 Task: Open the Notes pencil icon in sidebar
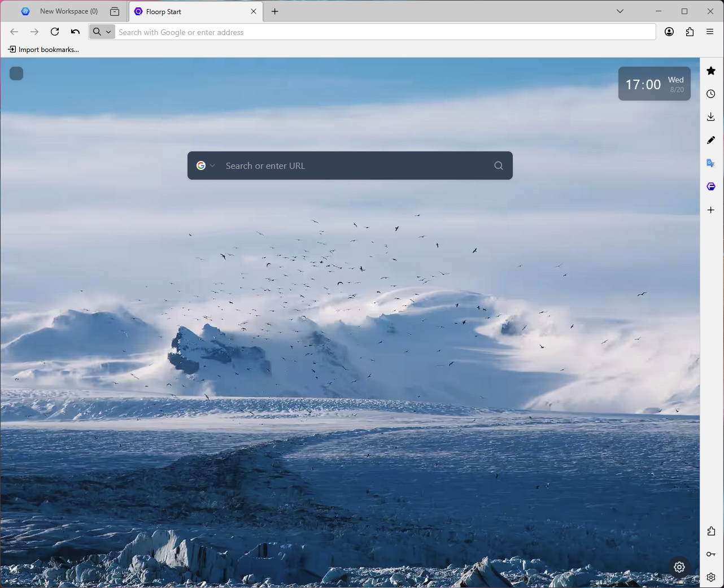(x=711, y=140)
